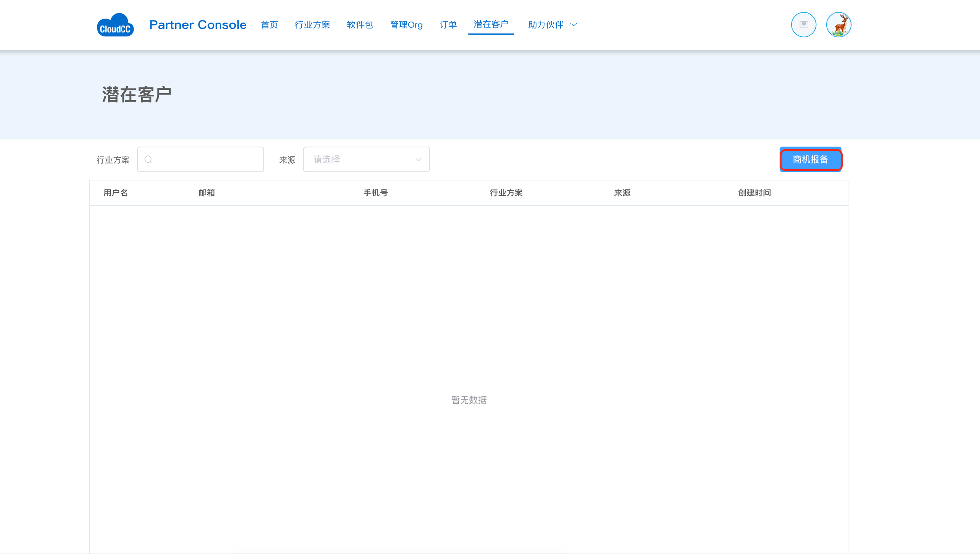The width and height of the screenshot is (980, 554).
Task: Click the 商机报备 button
Action: (x=810, y=160)
